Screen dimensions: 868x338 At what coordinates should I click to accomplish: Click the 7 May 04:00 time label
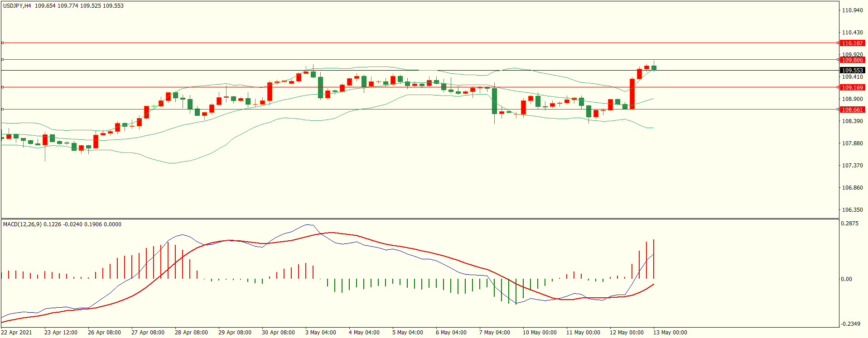pos(495,333)
